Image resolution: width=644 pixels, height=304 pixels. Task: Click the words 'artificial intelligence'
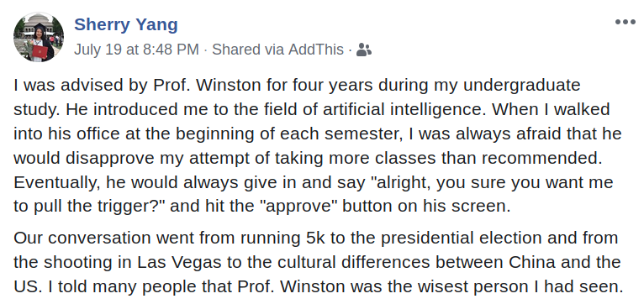tap(404, 109)
